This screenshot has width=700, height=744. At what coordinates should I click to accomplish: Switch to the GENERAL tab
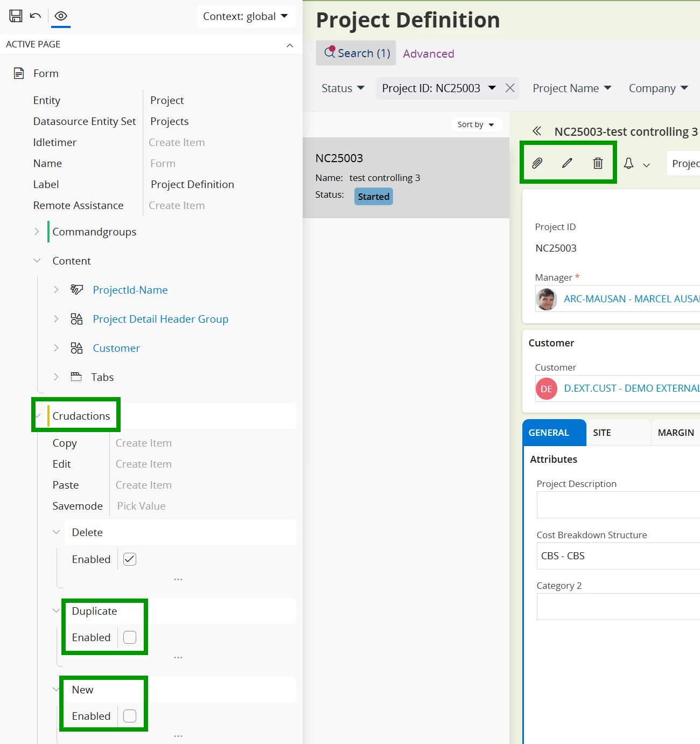point(554,433)
